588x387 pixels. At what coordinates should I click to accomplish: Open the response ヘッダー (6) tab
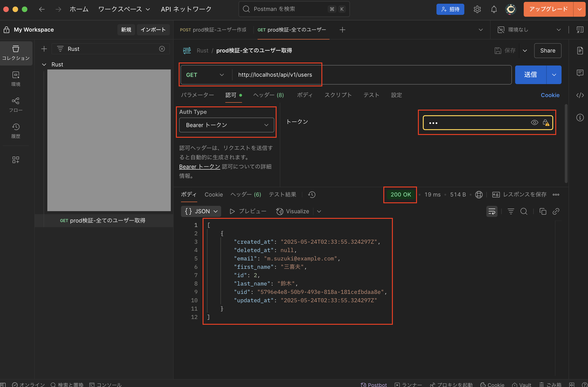[246, 195]
